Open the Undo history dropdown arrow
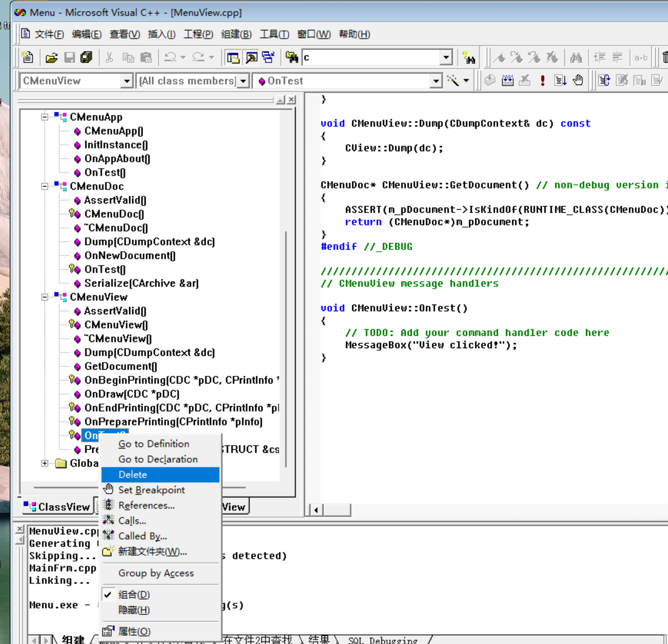This screenshot has height=644, width=668. point(183,57)
